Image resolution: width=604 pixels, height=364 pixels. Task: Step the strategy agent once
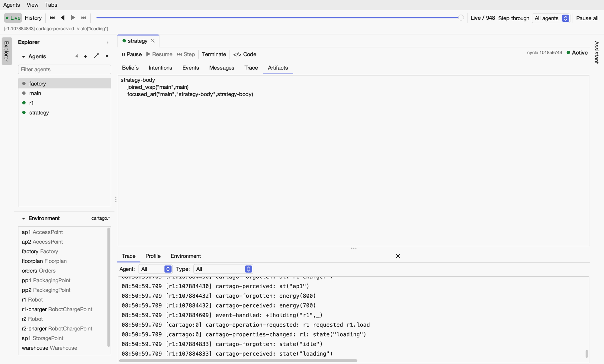coord(186,54)
